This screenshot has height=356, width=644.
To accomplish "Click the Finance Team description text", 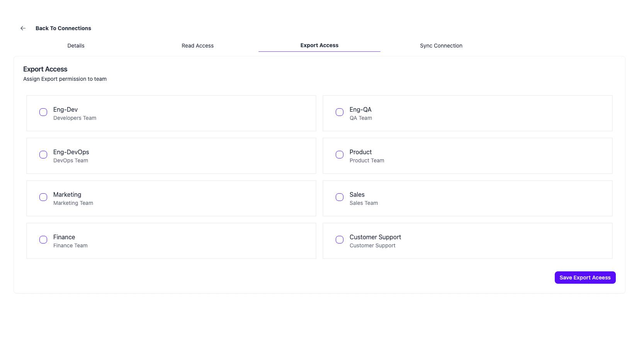I will [70, 246].
